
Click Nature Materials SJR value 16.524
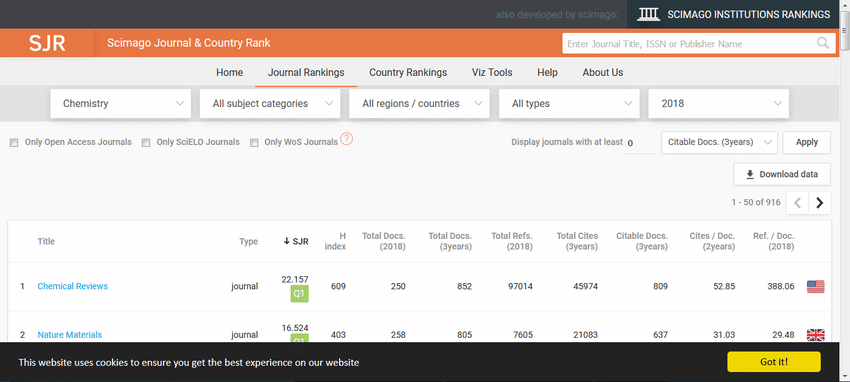(x=295, y=328)
